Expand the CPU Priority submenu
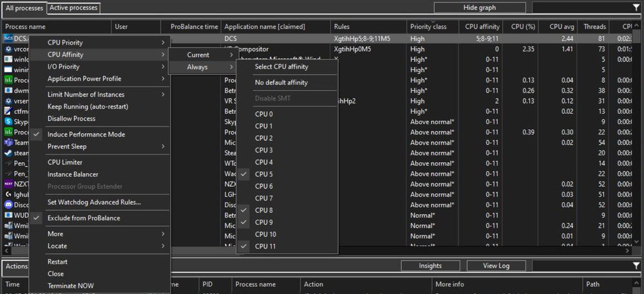The height and width of the screenshot is (294, 644). [100, 42]
